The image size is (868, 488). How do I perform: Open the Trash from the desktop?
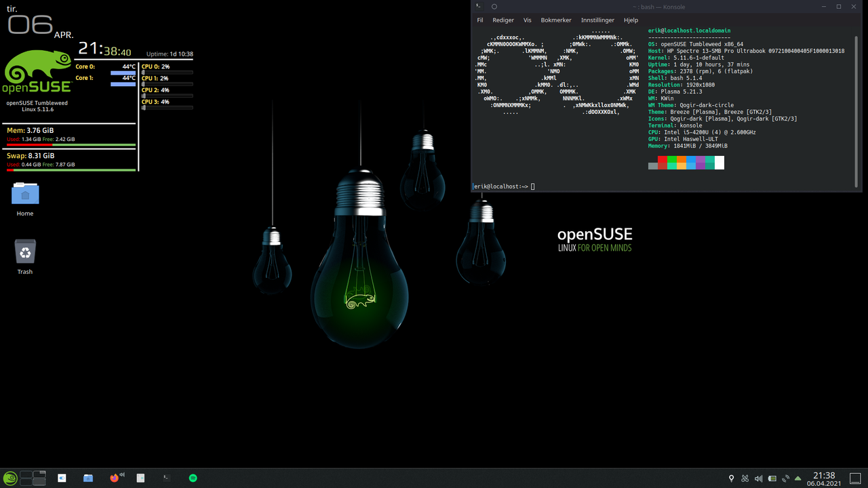click(x=24, y=252)
